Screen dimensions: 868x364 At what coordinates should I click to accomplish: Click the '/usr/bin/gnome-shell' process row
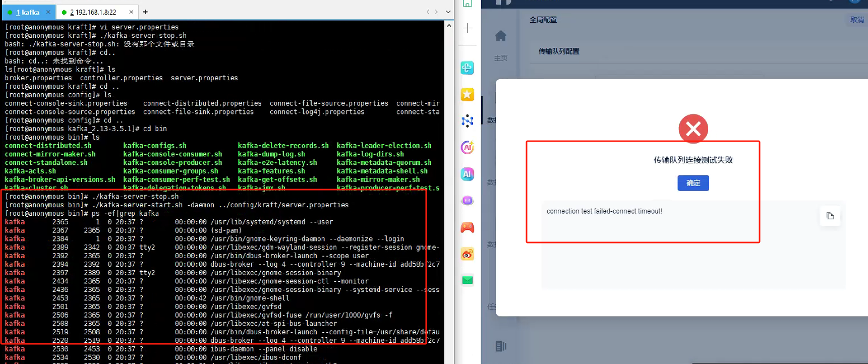tap(147, 298)
